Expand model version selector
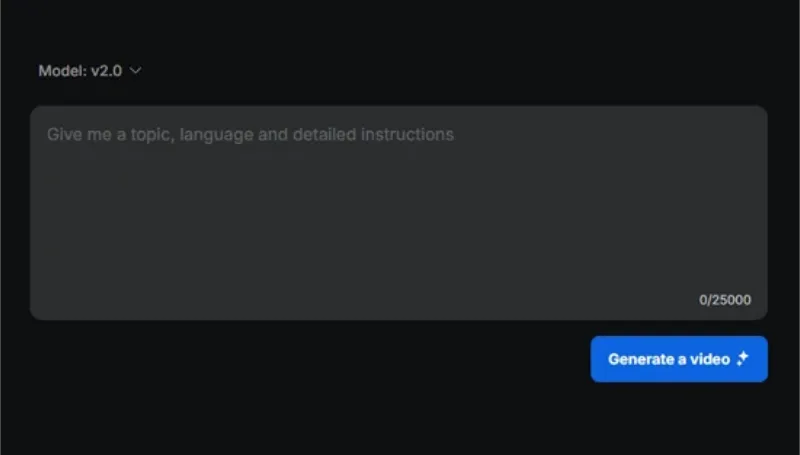Viewport: 800px width, 455px height. point(90,70)
